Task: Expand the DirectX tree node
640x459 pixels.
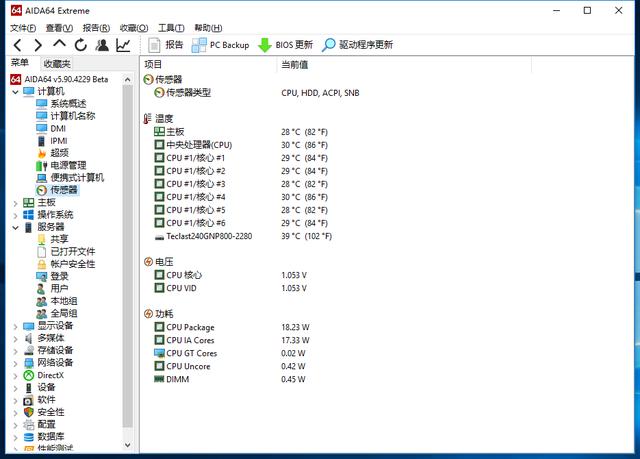Action: [x=15, y=376]
